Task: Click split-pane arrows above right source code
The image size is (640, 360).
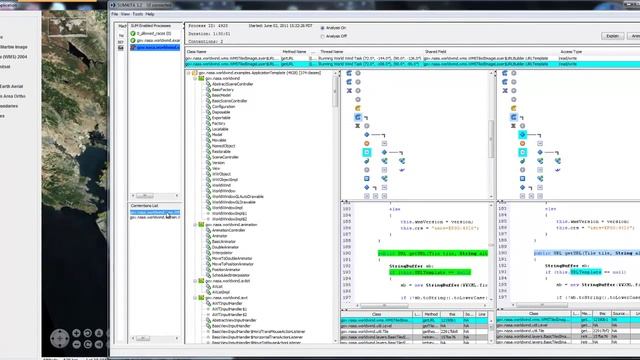Action: [501, 202]
